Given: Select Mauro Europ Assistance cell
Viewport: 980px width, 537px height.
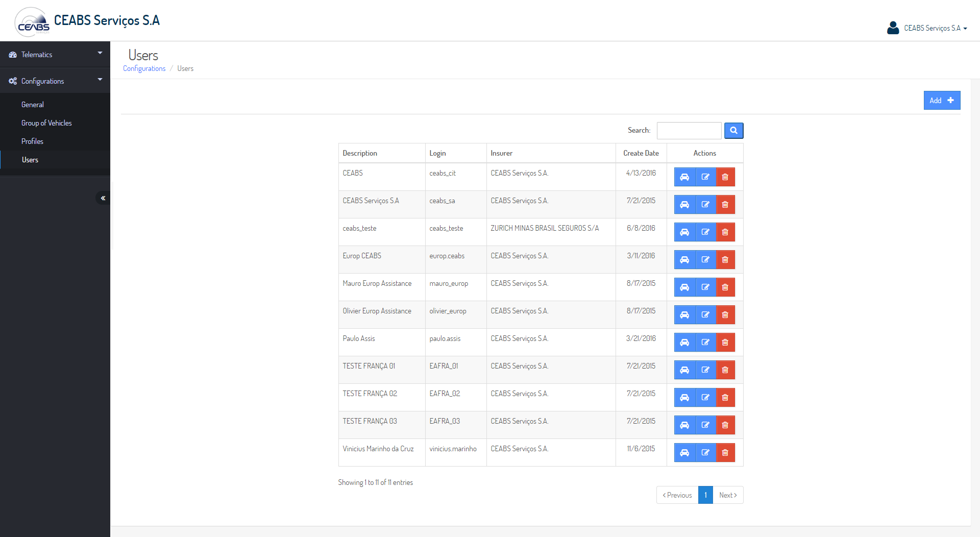Looking at the screenshot, I should click(x=382, y=287).
